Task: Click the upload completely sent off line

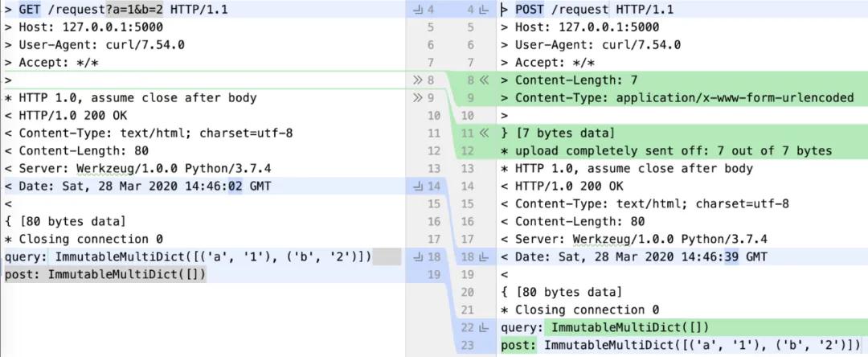Action: tap(665, 151)
